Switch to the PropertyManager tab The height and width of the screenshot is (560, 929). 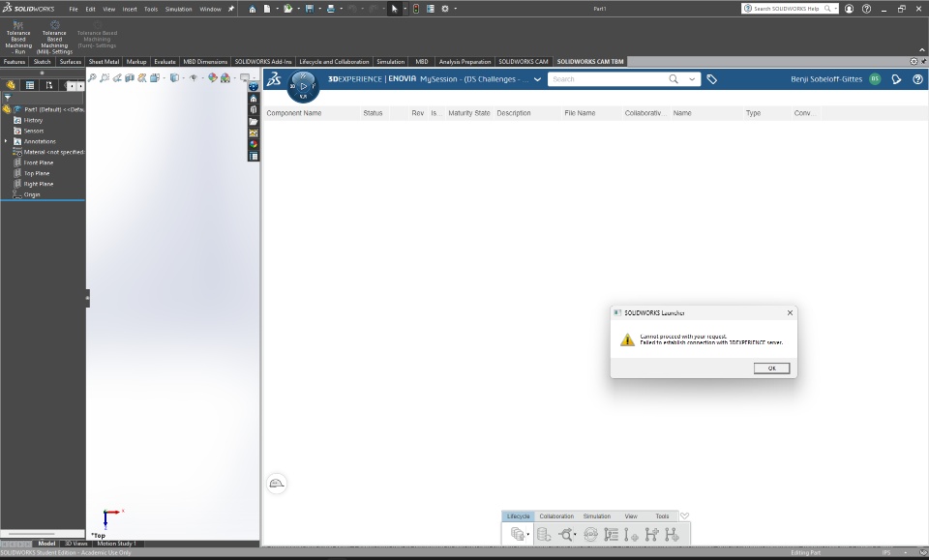[x=30, y=85]
